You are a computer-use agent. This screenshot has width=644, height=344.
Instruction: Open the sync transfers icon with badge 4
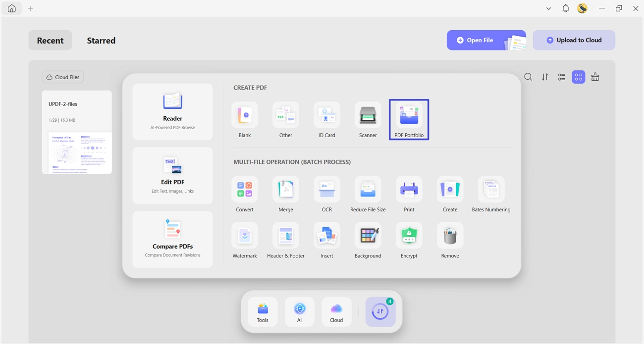point(380,312)
